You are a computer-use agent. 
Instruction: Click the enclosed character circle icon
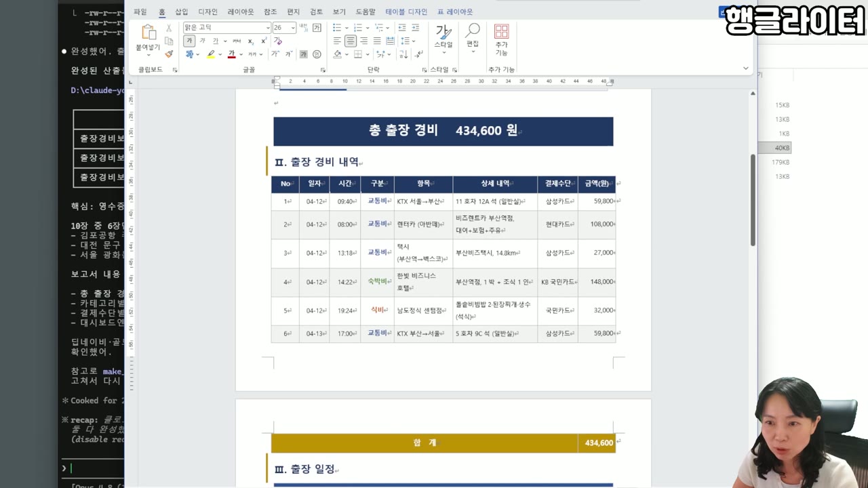316,54
